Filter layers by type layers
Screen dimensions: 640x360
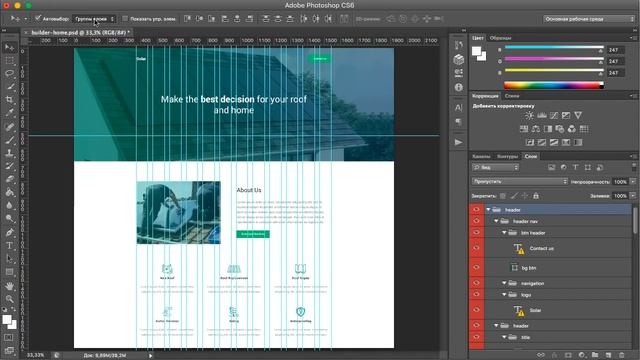pyautogui.click(x=576, y=167)
